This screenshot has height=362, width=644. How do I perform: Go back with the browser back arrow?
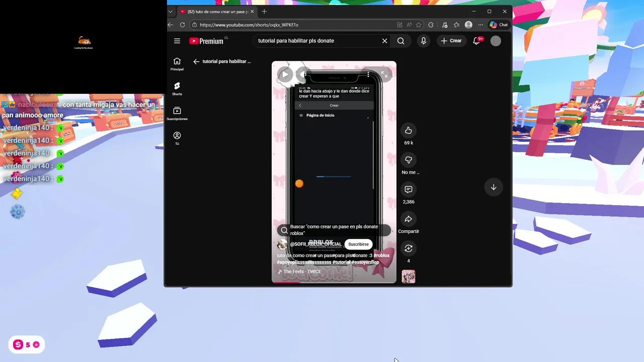[x=170, y=25]
